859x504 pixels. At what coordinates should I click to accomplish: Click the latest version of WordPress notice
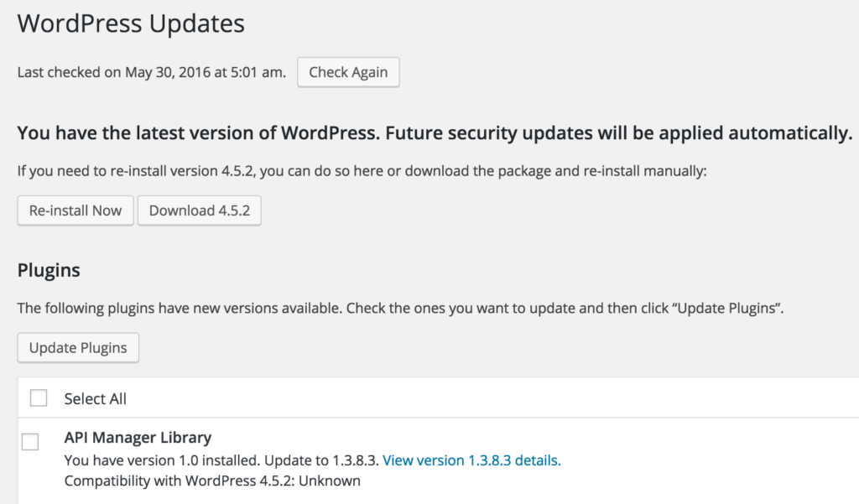click(x=435, y=133)
